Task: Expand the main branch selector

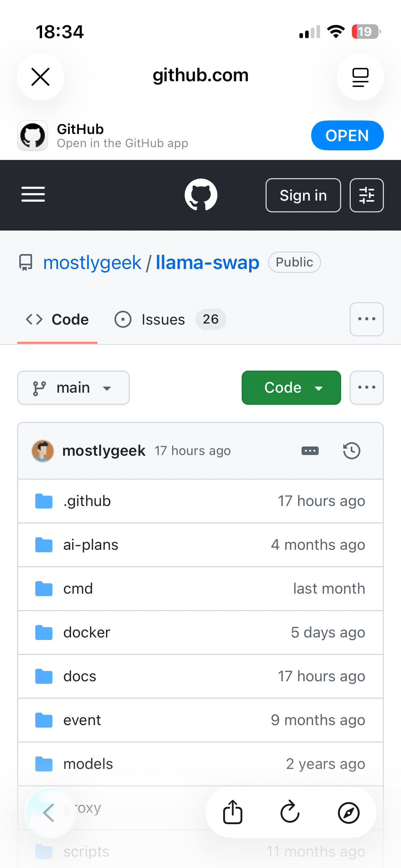Action: pyautogui.click(x=73, y=388)
